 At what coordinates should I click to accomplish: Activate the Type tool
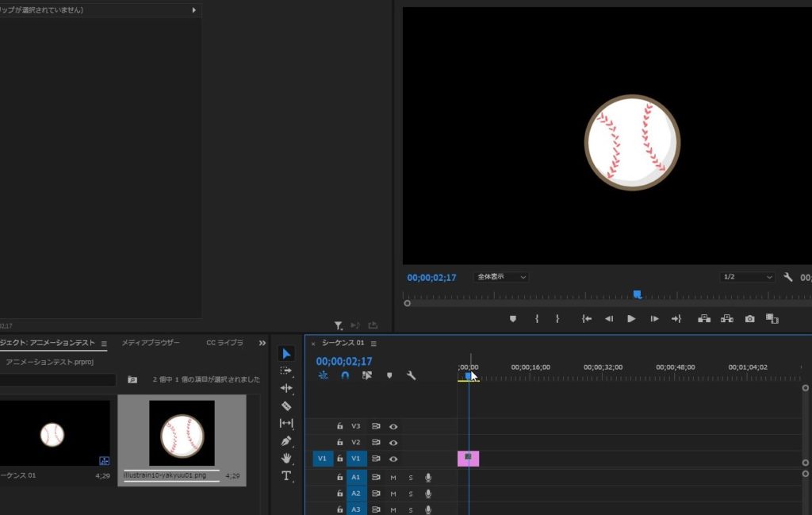coord(286,475)
